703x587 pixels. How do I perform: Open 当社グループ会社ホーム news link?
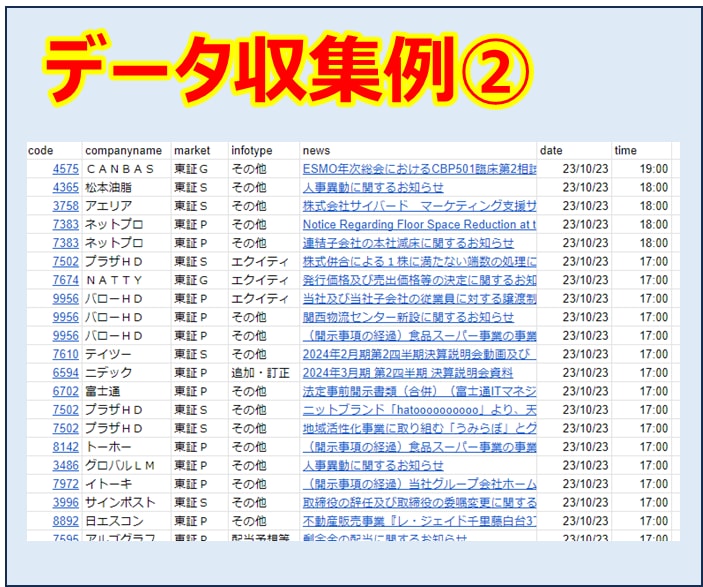419,484
